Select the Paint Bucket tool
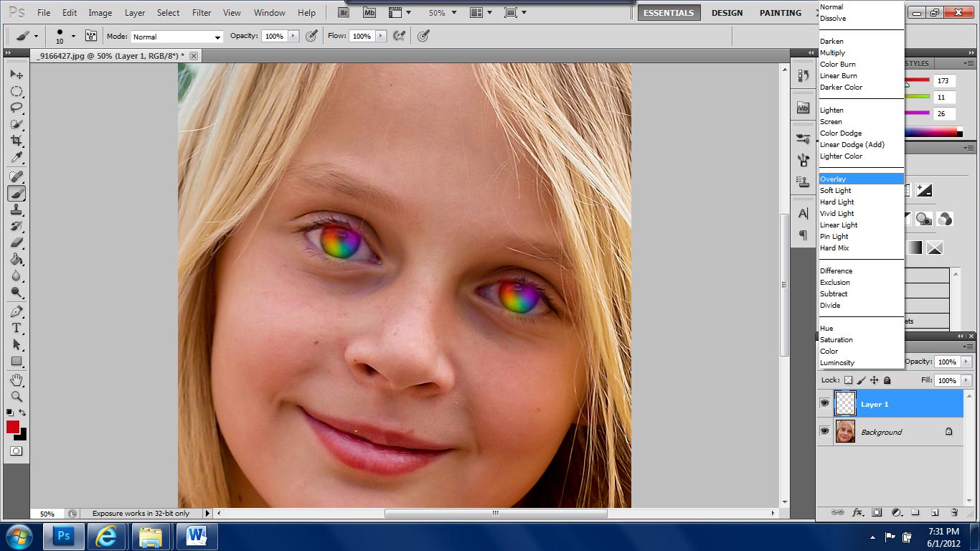Screen dimensions: 980x551 click(17, 260)
